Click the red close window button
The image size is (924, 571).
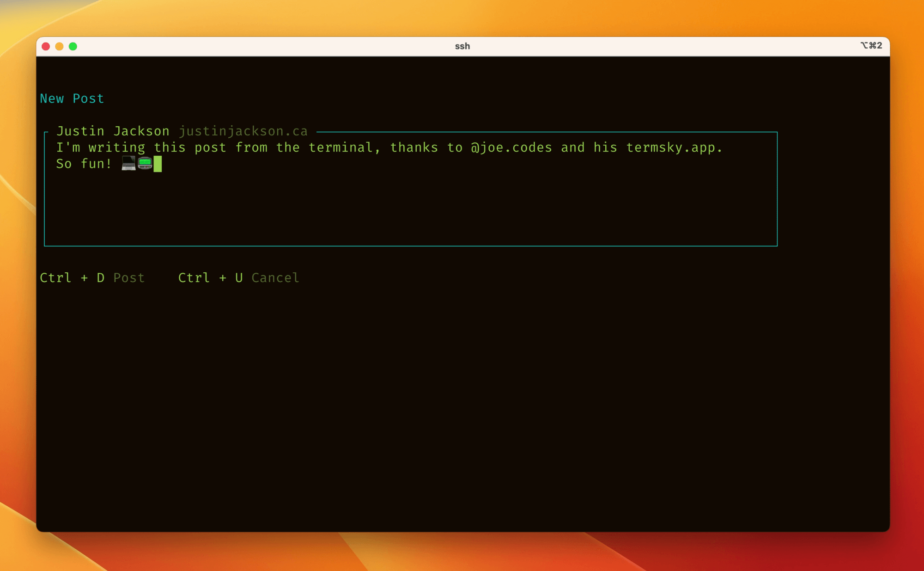[x=46, y=46]
